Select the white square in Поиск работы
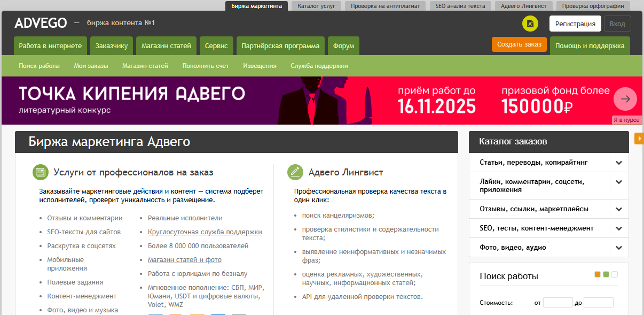The width and height of the screenshot is (644, 315). [x=614, y=274]
